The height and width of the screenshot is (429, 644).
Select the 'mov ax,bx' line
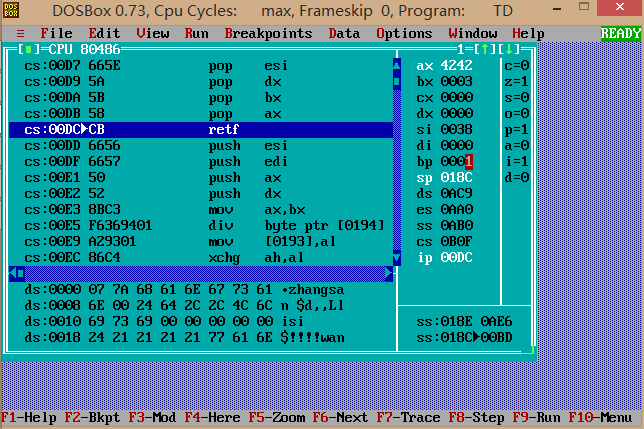(x=201, y=210)
